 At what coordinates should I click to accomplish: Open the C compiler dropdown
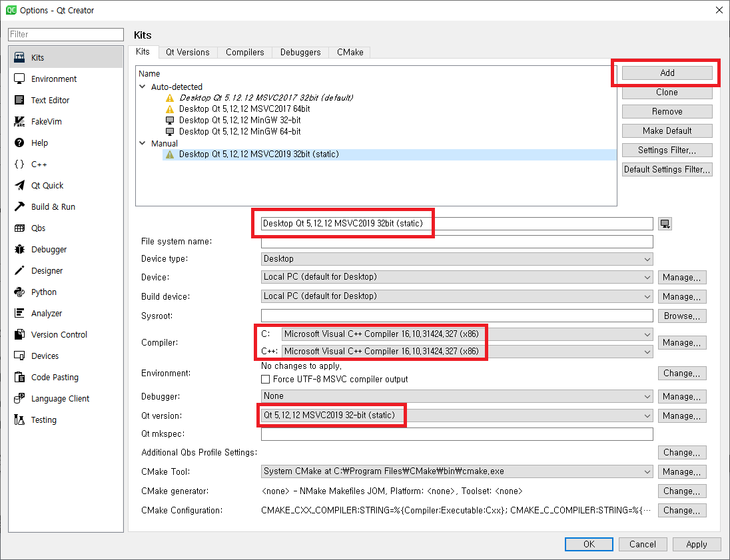[x=467, y=334]
